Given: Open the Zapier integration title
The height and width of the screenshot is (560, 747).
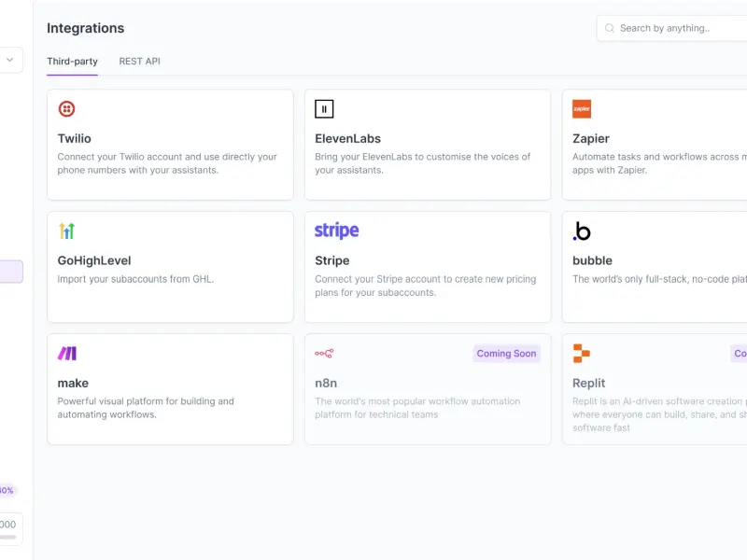Looking at the screenshot, I should click(x=591, y=138).
